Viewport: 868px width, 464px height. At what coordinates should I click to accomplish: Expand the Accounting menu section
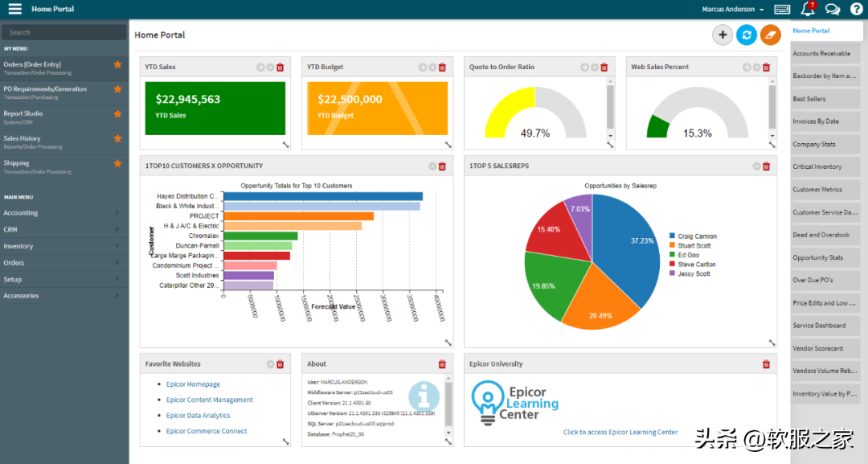click(63, 213)
